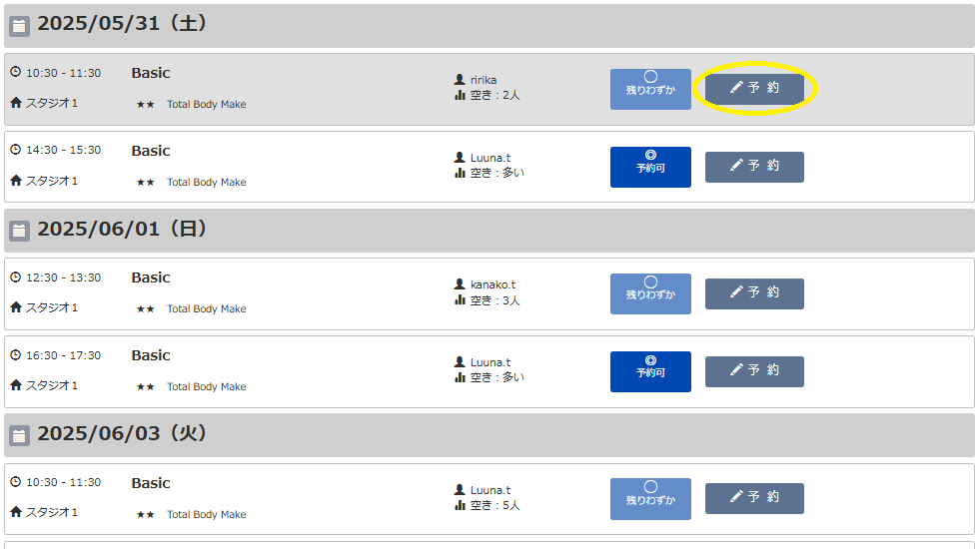The height and width of the screenshot is (549, 980).
Task: Click the person icon next to kanako.t
Action: (460, 284)
